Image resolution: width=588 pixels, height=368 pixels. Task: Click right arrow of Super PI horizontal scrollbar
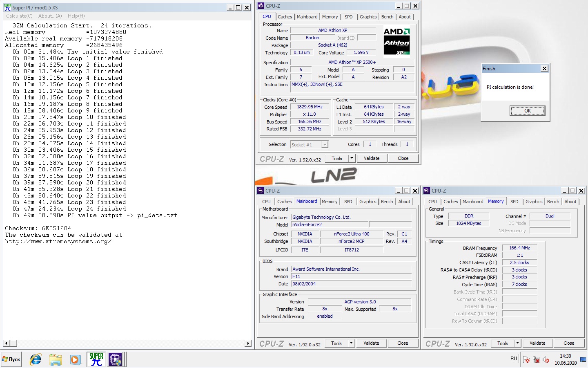[248, 343]
